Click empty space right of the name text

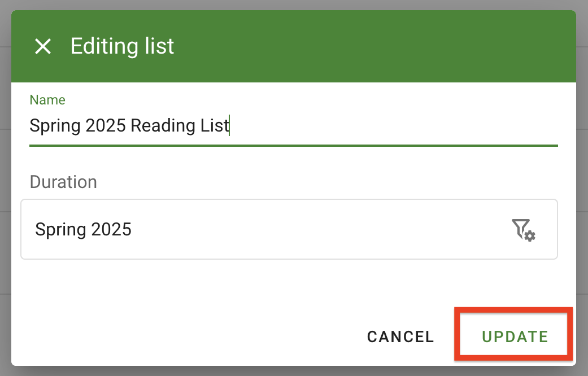point(395,125)
